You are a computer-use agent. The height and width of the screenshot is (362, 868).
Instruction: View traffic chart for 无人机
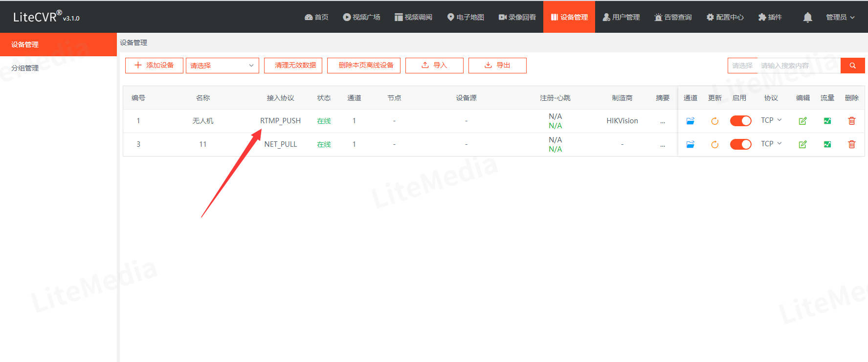pyautogui.click(x=827, y=121)
